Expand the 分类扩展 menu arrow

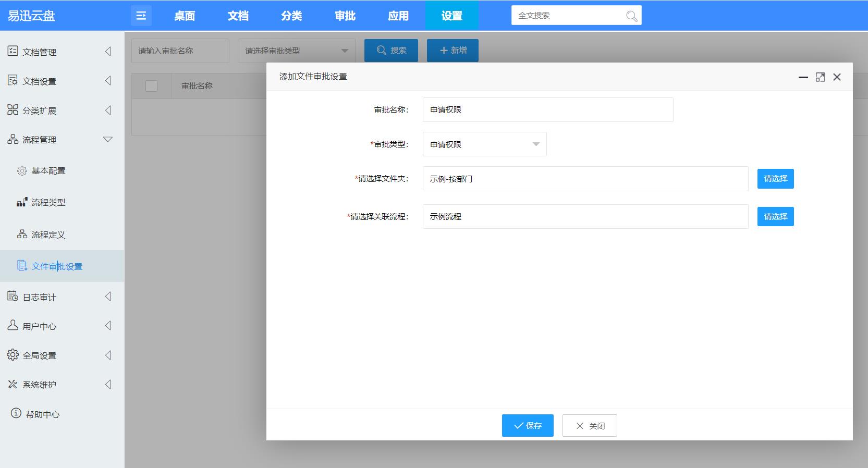pyautogui.click(x=108, y=110)
